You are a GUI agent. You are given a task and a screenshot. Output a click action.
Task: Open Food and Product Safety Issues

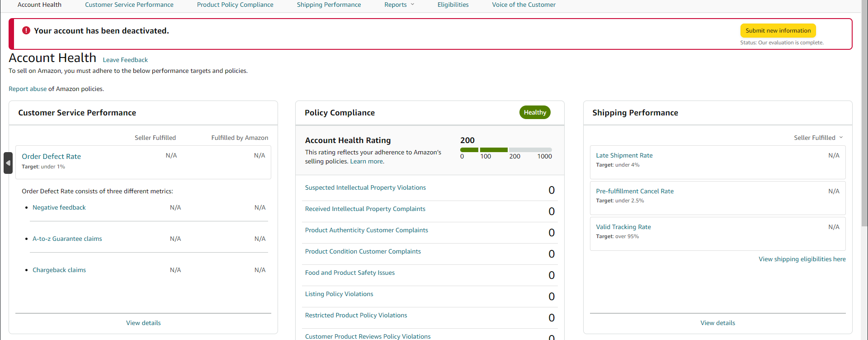coord(350,273)
